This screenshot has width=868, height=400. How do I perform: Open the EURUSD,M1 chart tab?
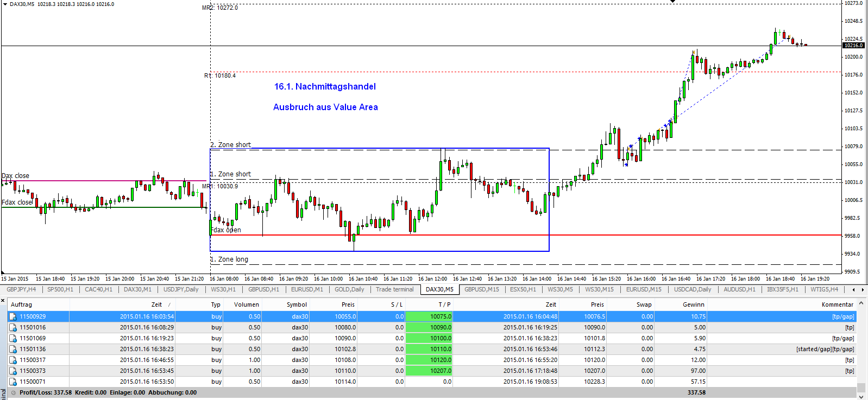point(307,289)
